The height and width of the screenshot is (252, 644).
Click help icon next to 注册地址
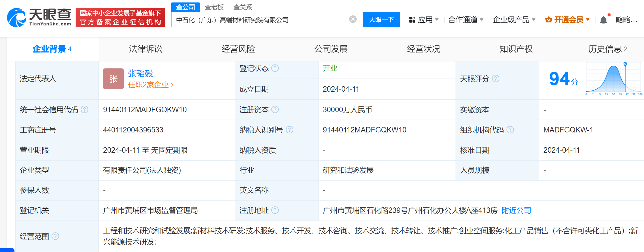(275, 210)
